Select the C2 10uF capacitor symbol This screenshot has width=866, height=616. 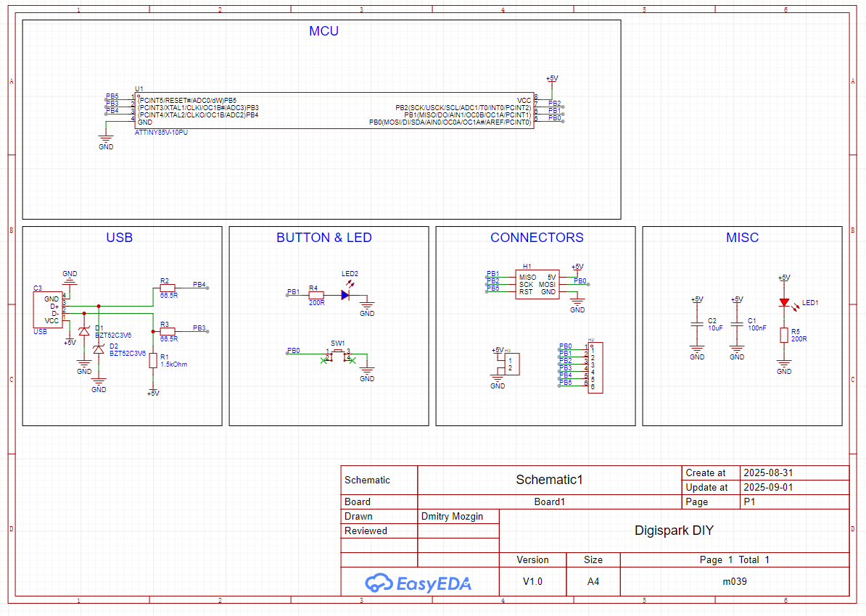(x=697, y=325)
